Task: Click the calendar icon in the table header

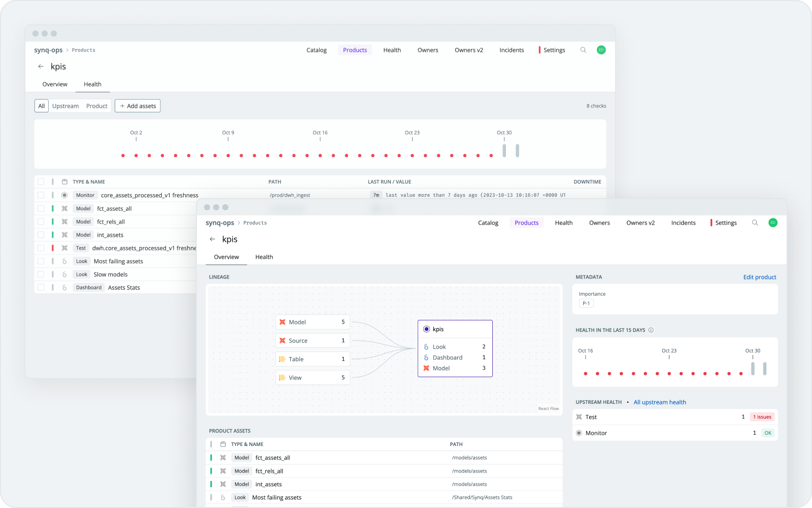Action: 64,181
